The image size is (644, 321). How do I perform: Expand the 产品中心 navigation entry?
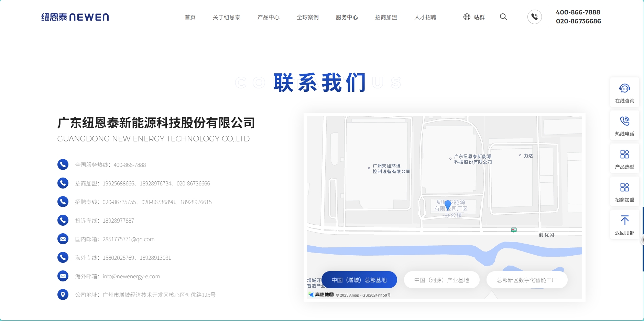(268, 17)
